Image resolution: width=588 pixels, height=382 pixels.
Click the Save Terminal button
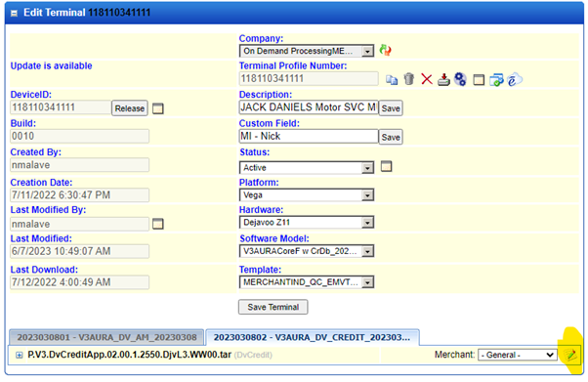pyautogui.click(x=273, y=308)
